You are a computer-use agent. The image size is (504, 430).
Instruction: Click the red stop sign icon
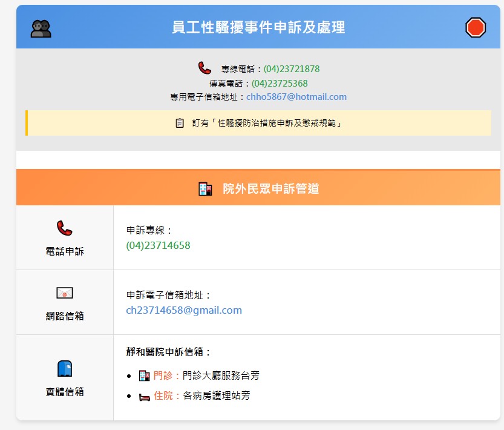(x=475, y=28)
